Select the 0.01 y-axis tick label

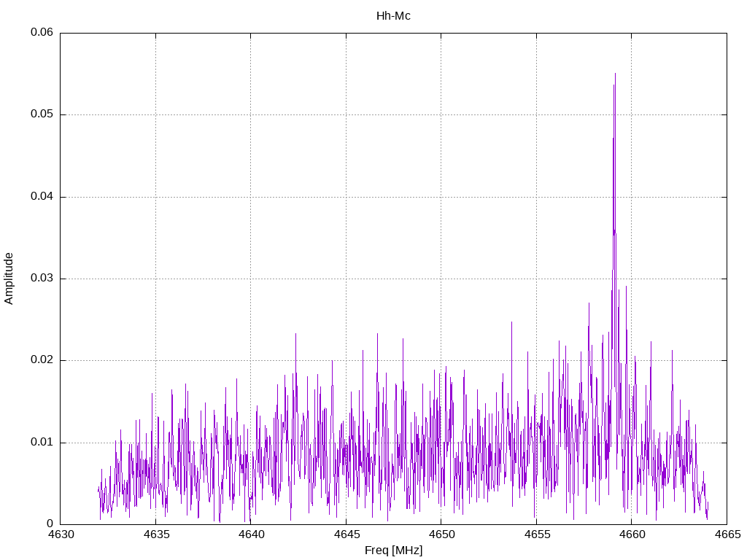point(42,443)
